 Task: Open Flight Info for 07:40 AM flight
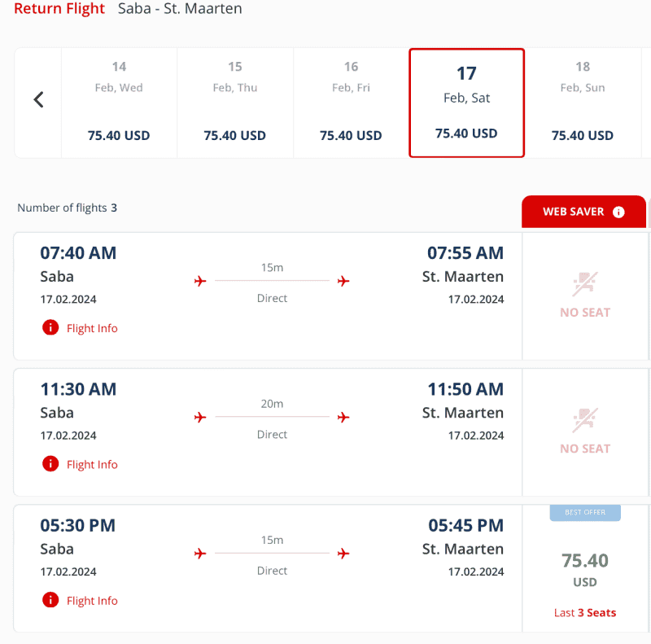tap(92, 328)
